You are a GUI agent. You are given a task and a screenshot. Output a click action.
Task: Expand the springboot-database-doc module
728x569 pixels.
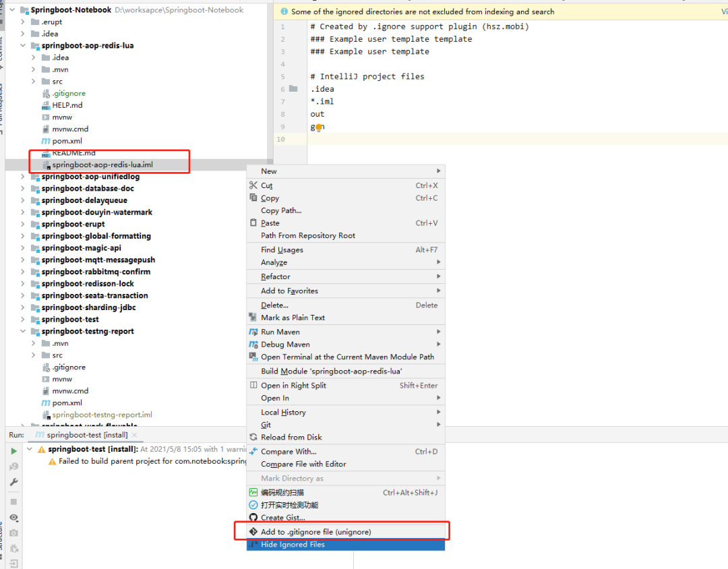coord(23,188)
